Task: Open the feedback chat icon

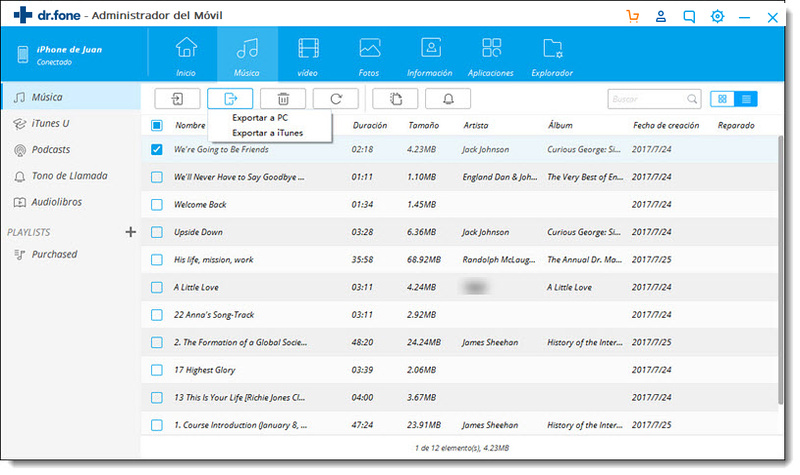Action: tap(689, 17)
